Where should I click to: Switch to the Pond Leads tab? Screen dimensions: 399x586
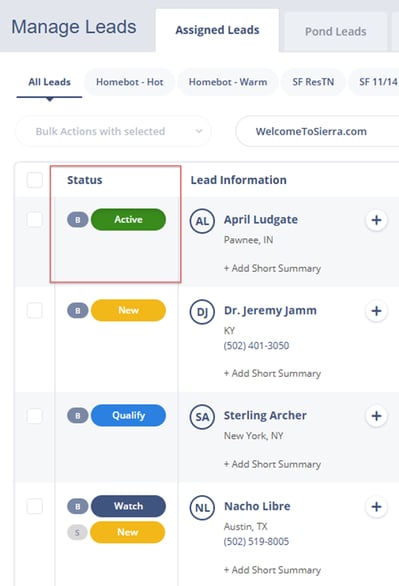(335, 31)
